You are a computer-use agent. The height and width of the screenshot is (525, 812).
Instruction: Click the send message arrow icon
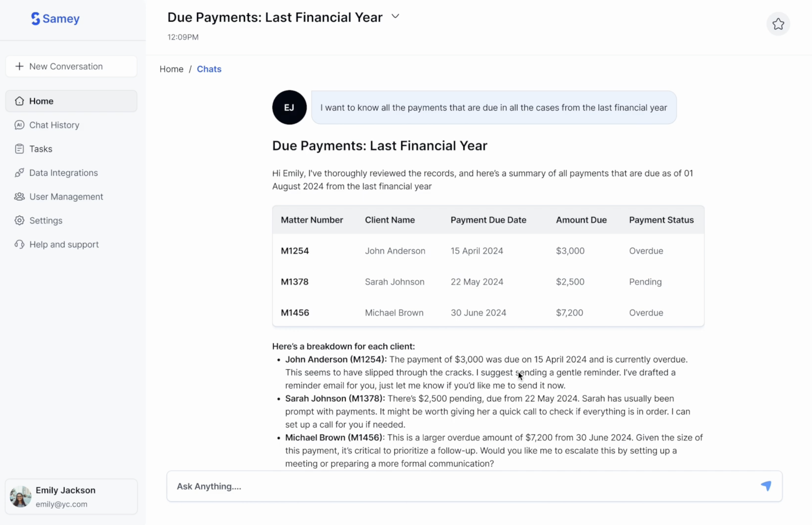pos(766,486)
